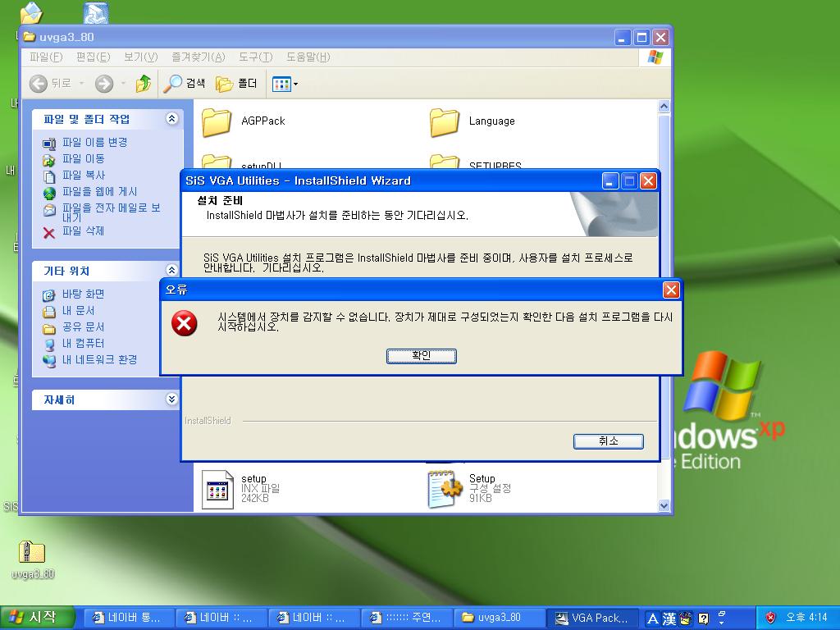Collapse the 기타 위치 panel
840x630 pixels.
(x=171, y=270)
